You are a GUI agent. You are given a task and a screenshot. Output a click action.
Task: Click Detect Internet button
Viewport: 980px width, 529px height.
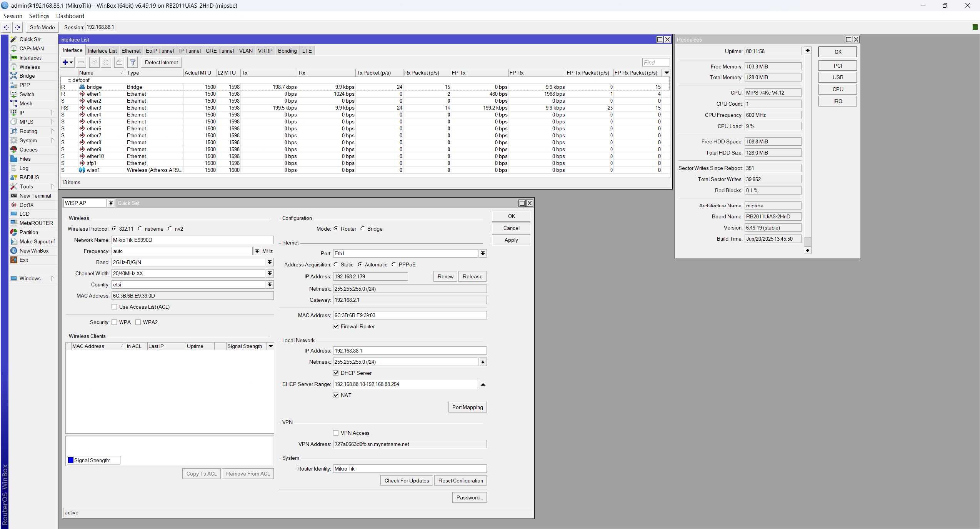pyautogui.click(x=161, y=62)
